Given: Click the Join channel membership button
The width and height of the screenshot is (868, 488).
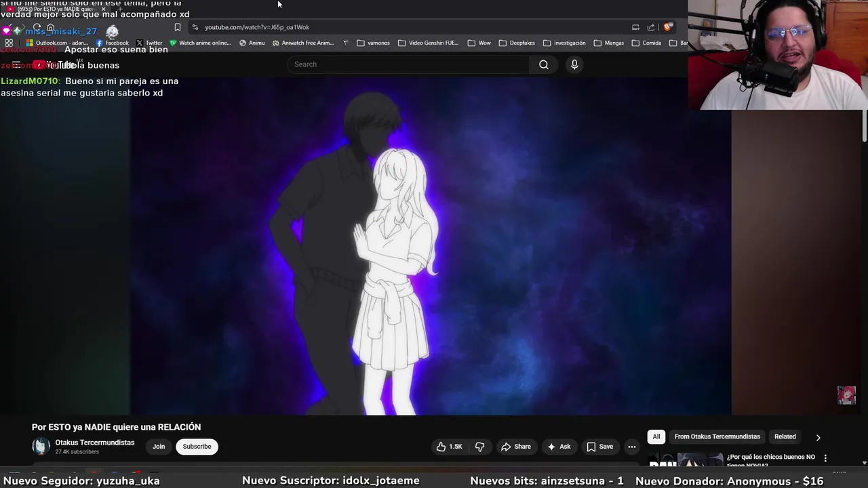Looking at the screenshot, I should 159,447.
